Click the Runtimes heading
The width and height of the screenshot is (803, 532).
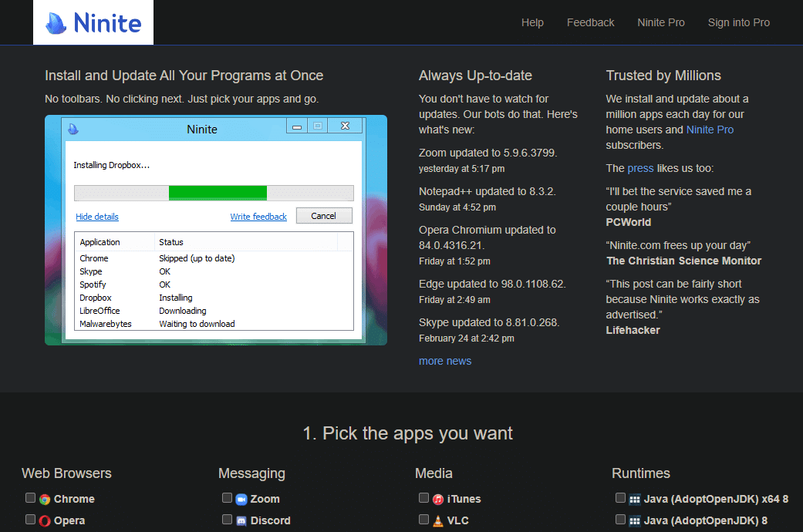point(641,473)
